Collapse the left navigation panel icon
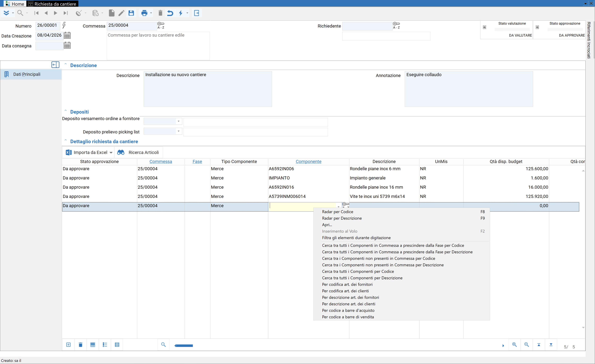The height and width of the screenshot is (364, 595). click(55, 65)
